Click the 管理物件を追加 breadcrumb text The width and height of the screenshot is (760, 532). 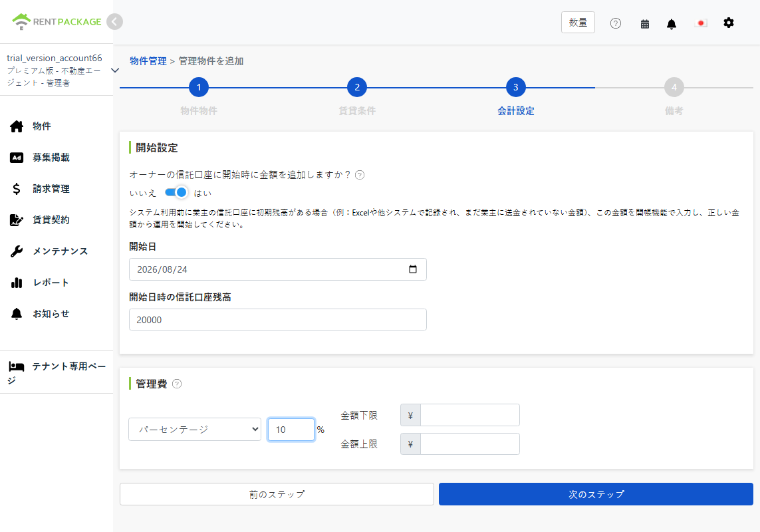pyautogui.click(x=211, y=61)
